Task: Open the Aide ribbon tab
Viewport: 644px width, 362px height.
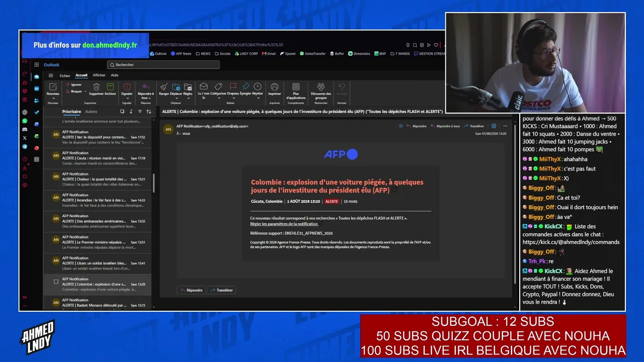Action: coord(115,75)
